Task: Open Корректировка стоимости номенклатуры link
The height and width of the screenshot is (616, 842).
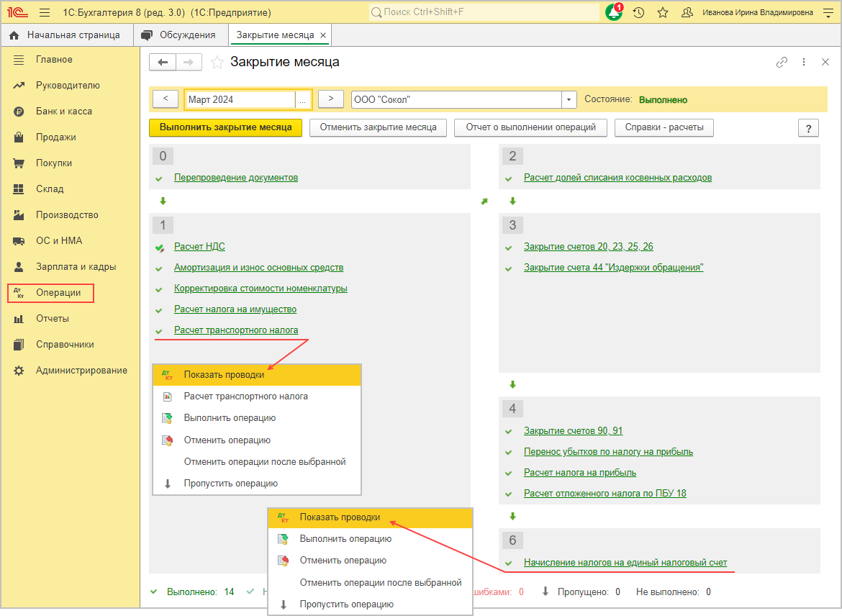Action: 261,289
